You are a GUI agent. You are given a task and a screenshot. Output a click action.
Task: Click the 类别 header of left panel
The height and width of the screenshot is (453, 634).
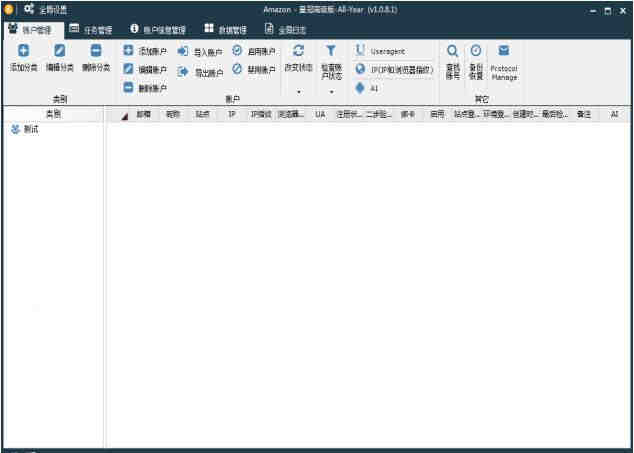point(53,115)
